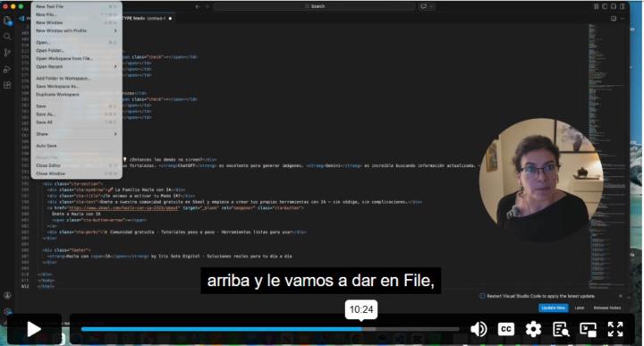Screen dimensions: 644x346
Task: Click the presenter webcam circle
Action: (541, 180)
